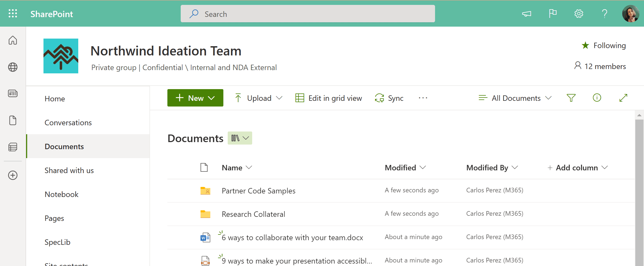
Task: Open the app launcher waffle icon
Action: [13, 14]
